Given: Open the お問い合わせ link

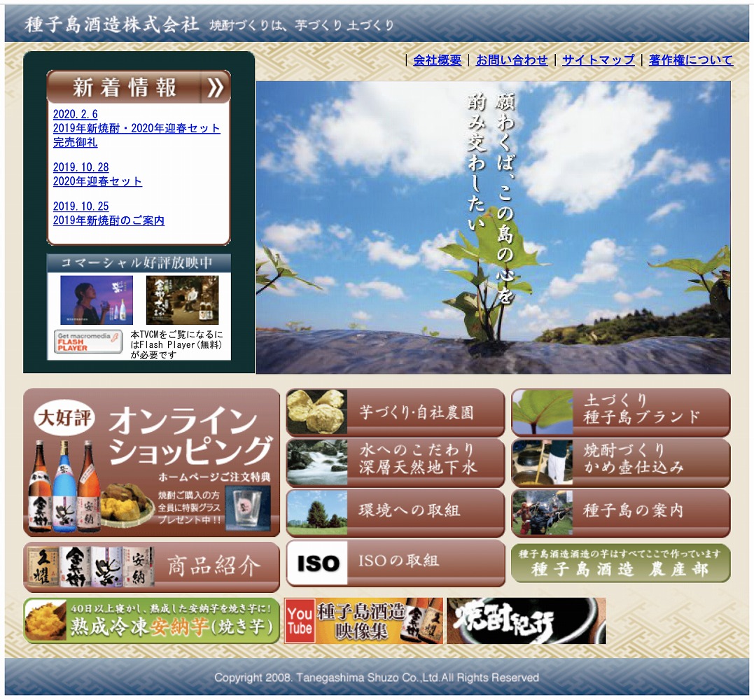Looking at the screenshot, I should 512,60.
